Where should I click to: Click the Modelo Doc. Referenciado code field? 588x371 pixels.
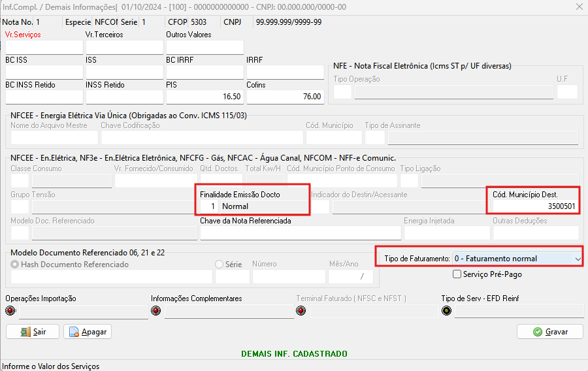coord(20,233)
